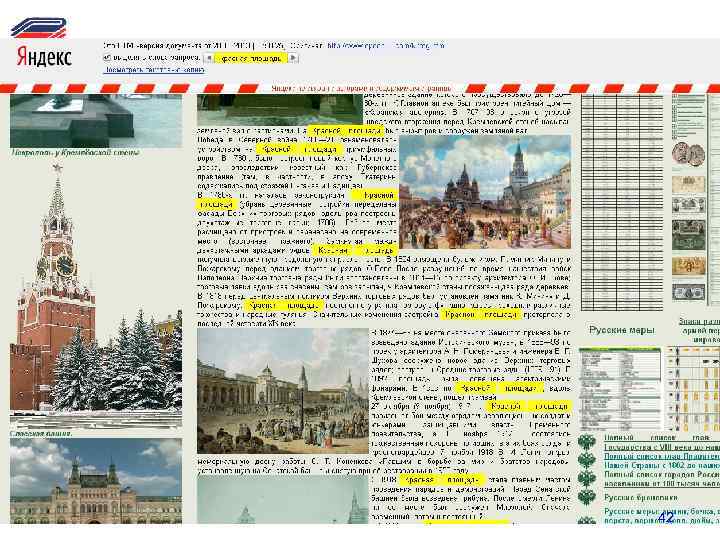
Task: Open the large data table image
Action: coord(622,202)
